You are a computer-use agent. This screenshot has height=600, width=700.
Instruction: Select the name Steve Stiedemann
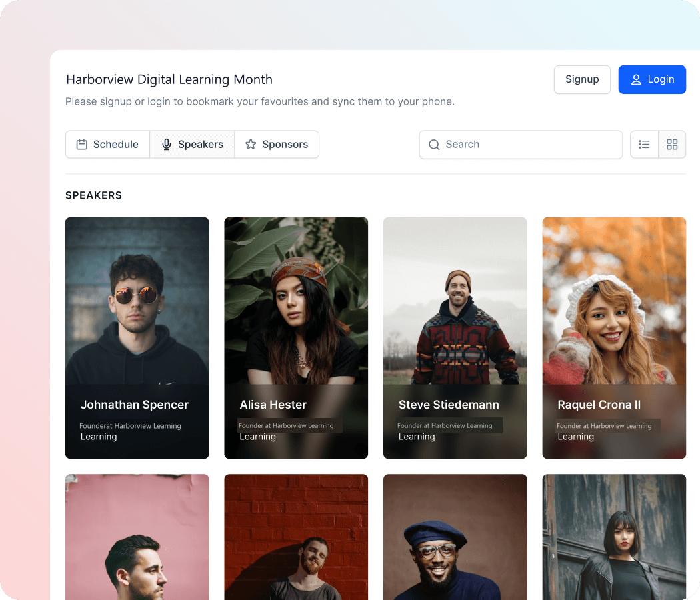[x=449, y=405]
